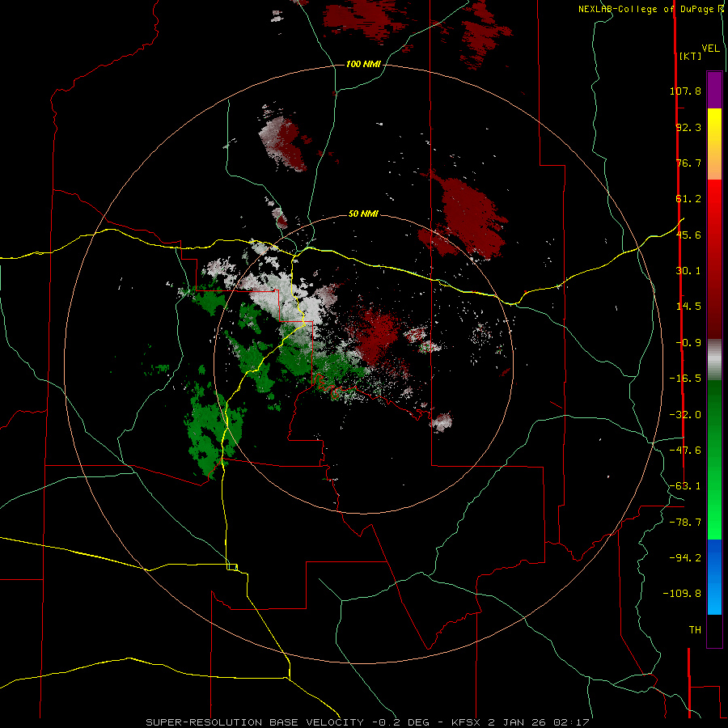Click the -109.8 velocity scale value

pyautogui.click(x=683, y=594)
